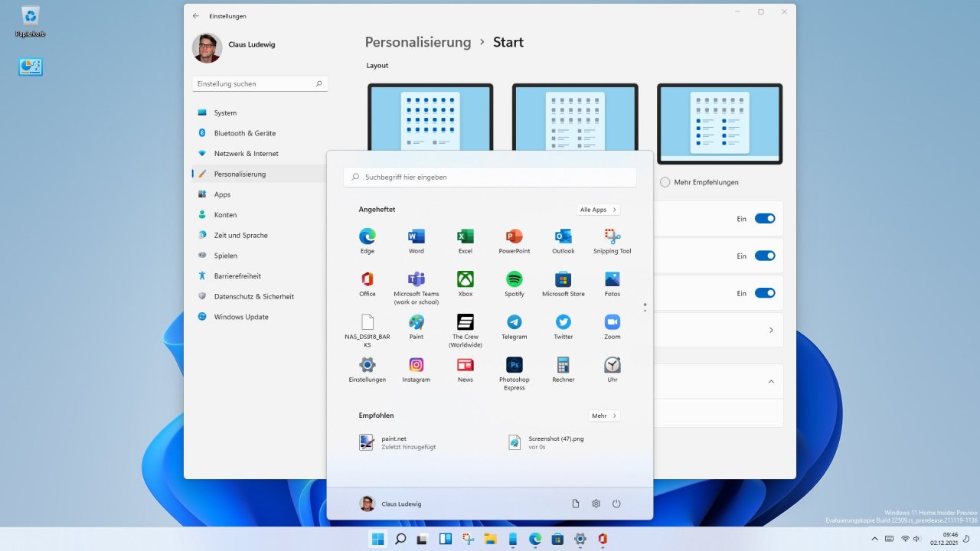Launch Paint from pinned apps
Image resolution: width=980 pixels, height=551 pixels.
[x=416, y=326]
